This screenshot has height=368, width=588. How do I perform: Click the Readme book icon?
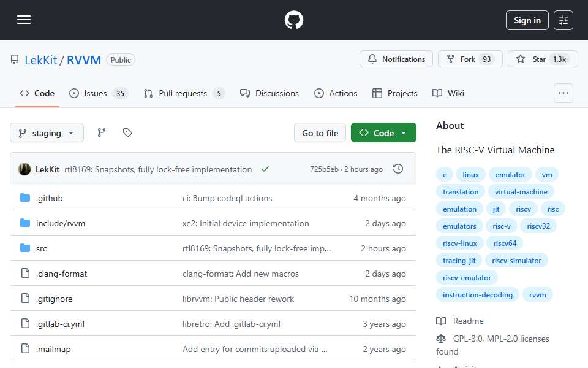tap(441, 321)
